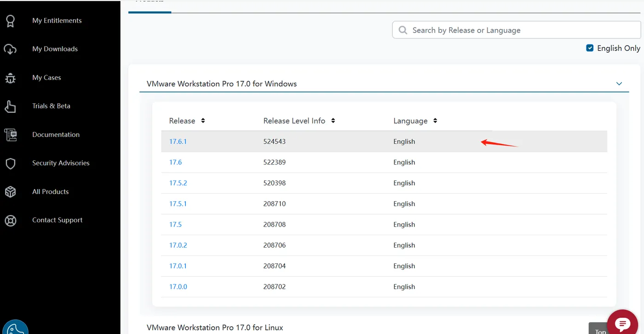The width and height of the screenshot is (644, 334).
Task: Collapse VMware Workstation Pro 17.0 for Windows
Action: pyautogui.click(x=619, y=84)
